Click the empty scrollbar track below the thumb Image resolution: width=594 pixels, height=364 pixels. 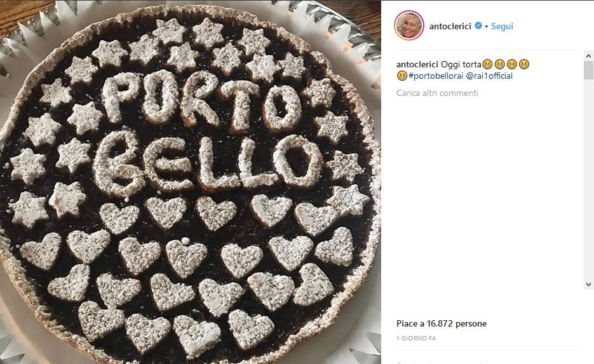click(x=588, y=178)
